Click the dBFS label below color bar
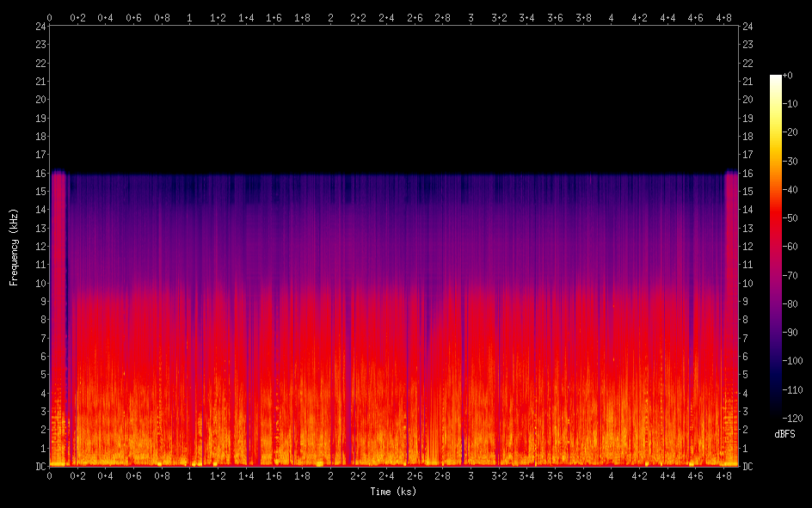The width and height of the screenshot is (812, 508). [x=784, y=434]
